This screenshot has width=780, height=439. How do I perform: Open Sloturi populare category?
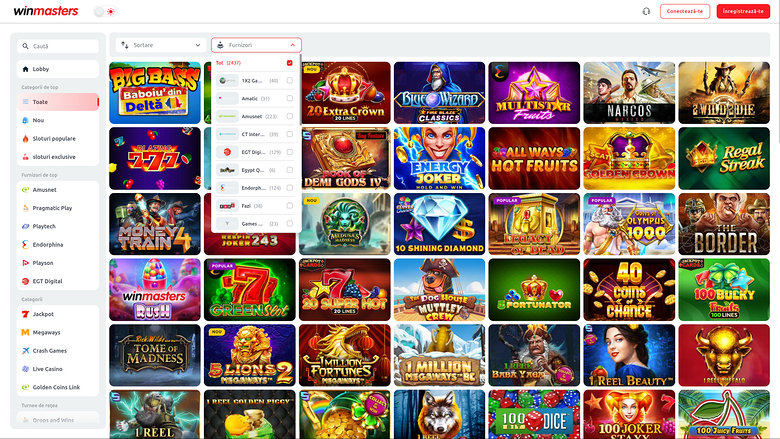(58, 139)
